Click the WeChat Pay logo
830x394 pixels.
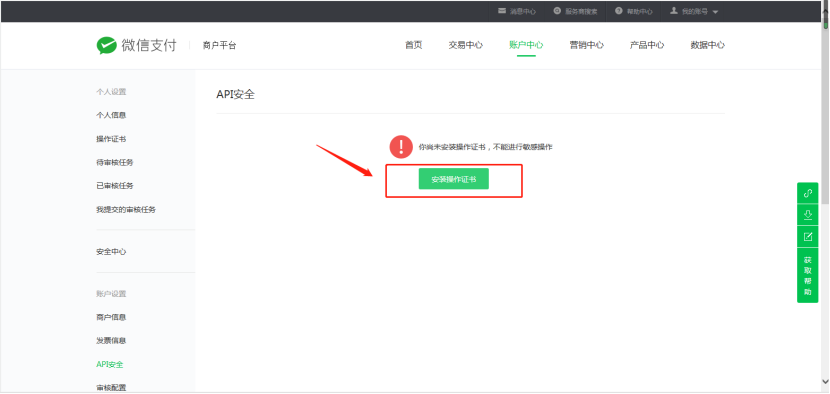click(x=136, y=46)
